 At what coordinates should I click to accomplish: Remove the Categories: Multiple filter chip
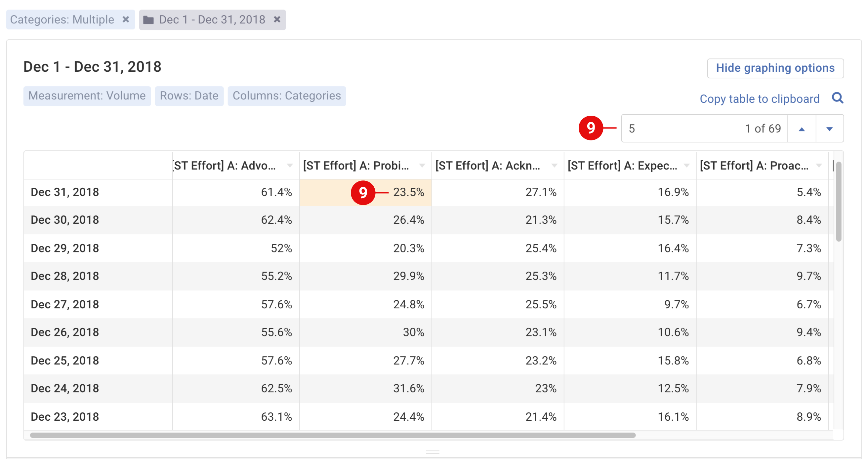[126, 19]
